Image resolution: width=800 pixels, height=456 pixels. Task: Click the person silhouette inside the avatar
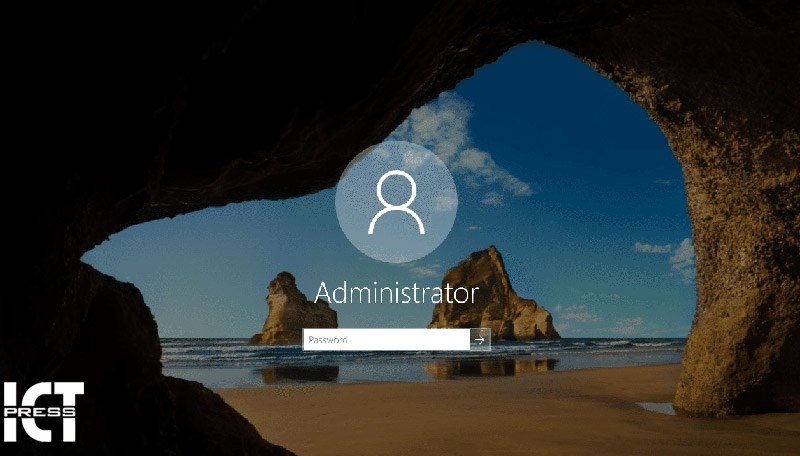click(x=396, y=202)
